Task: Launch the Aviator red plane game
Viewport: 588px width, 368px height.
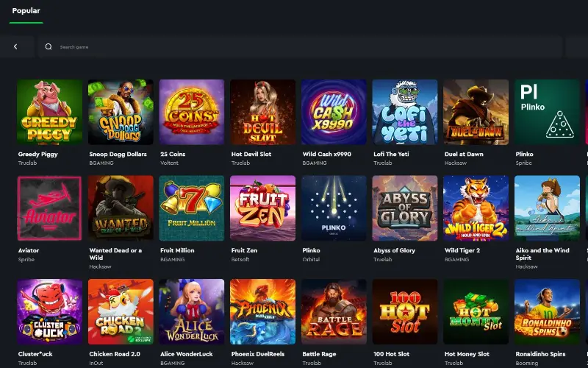Action: click(49, 208)
